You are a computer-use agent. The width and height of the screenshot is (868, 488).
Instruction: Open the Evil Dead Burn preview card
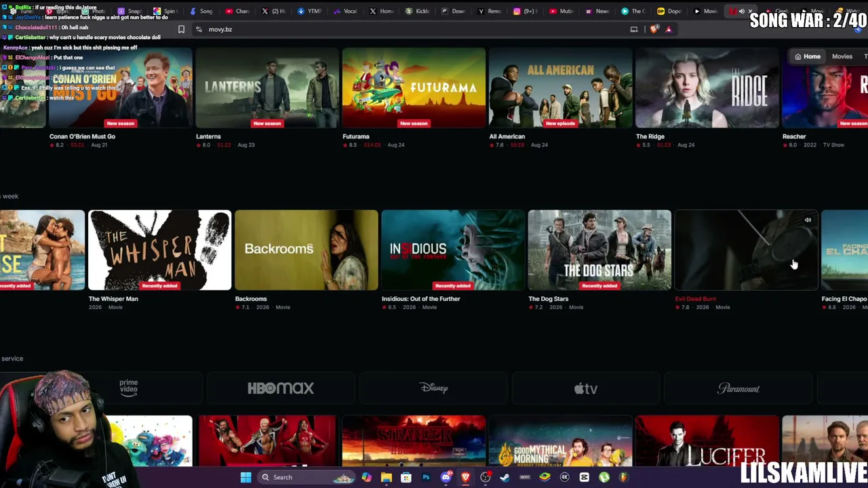tap(747, 250)
